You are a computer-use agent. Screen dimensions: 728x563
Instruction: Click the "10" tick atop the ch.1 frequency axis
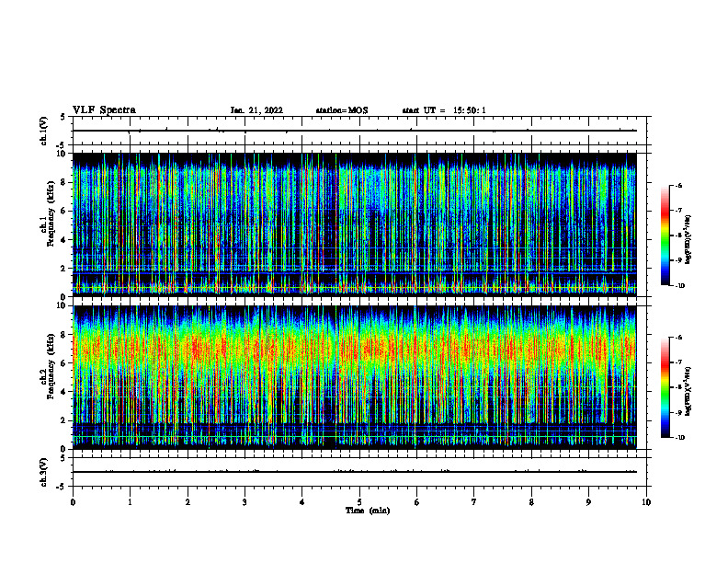click(x=62, y=154)
